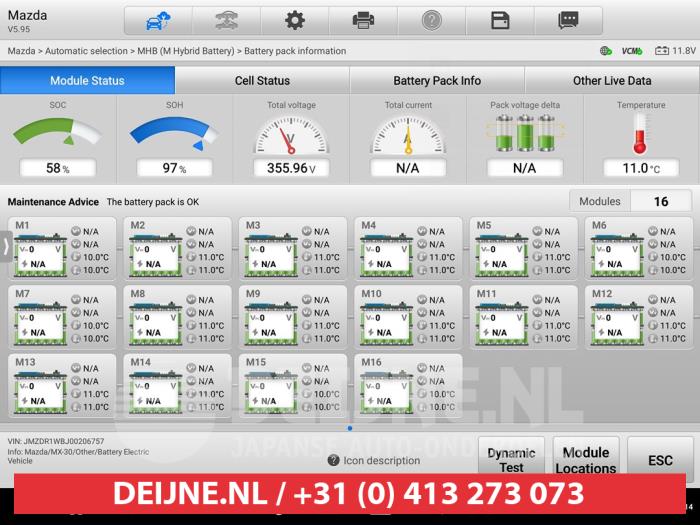The image size is (700, 525).
Task: Click the Modules count 16 field
Action: click(x=661, y=201)
